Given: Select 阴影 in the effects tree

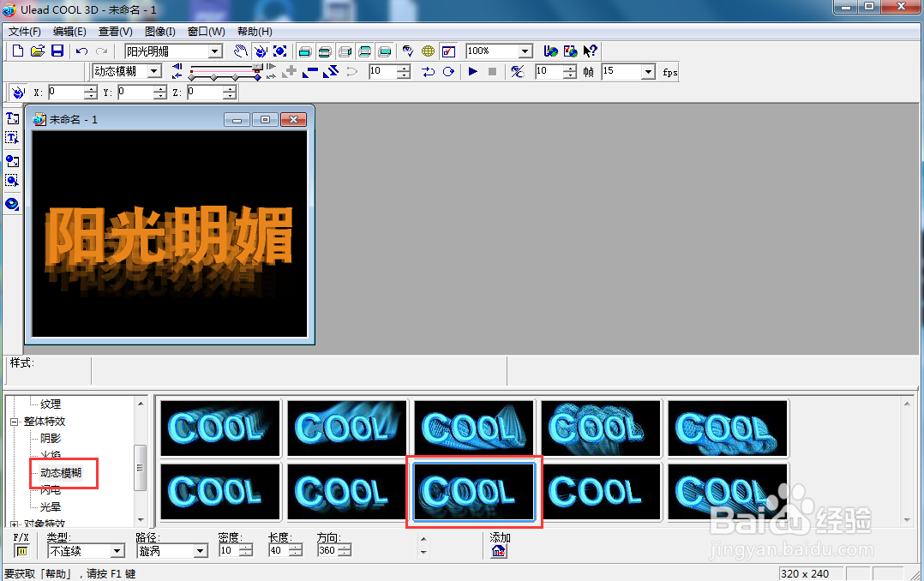Looking at the screenshot, I should coord(50,439).
